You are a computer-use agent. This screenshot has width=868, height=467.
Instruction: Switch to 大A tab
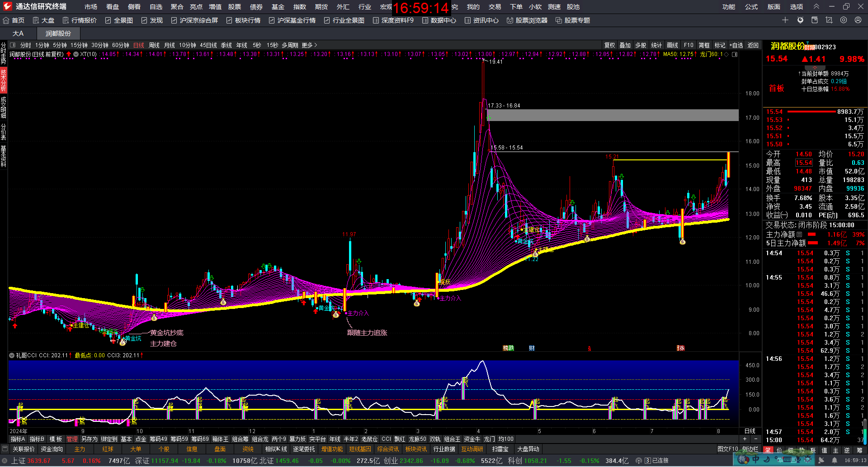coord(18,33)
